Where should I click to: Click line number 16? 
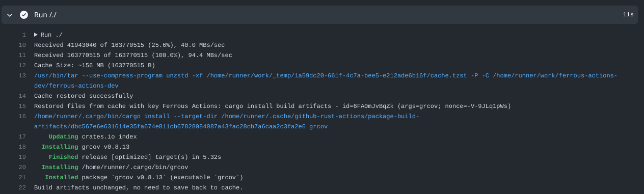pyautogui.click(x=22, y=116)
